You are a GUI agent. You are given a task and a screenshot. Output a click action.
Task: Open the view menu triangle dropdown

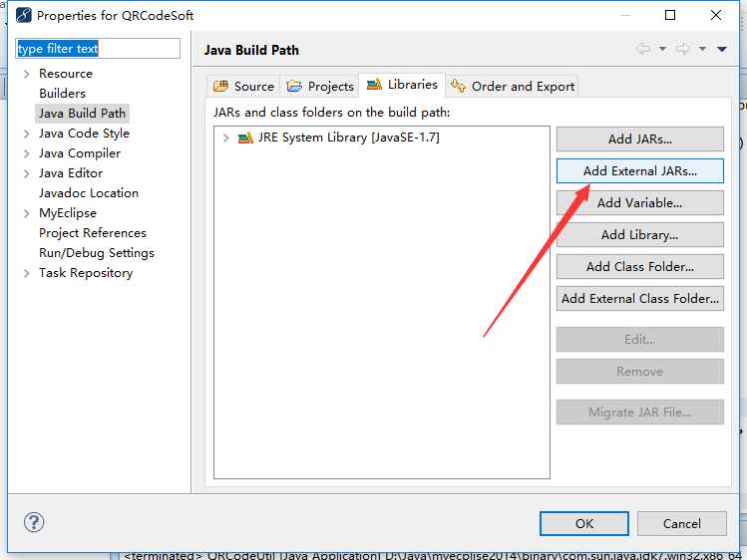coord(722,49)
